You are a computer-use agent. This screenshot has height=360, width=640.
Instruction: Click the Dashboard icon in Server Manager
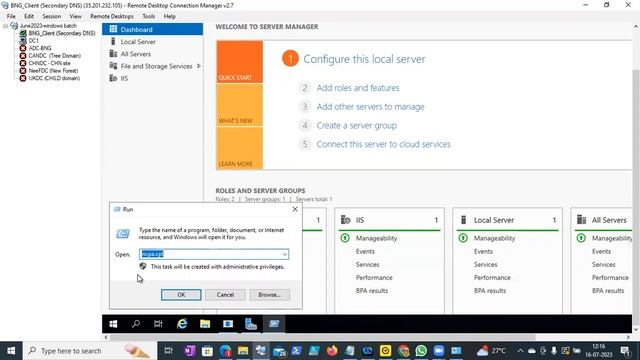[113, 29]
